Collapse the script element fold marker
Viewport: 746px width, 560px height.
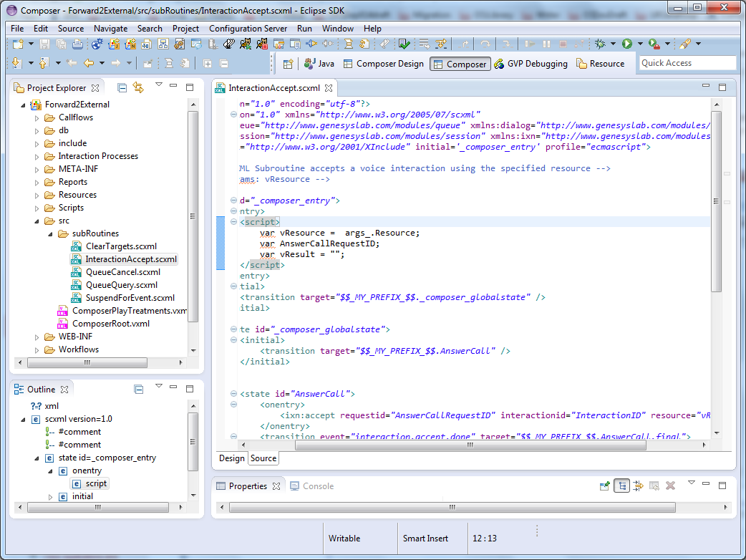pyautogui.click(x=233, y=222)
